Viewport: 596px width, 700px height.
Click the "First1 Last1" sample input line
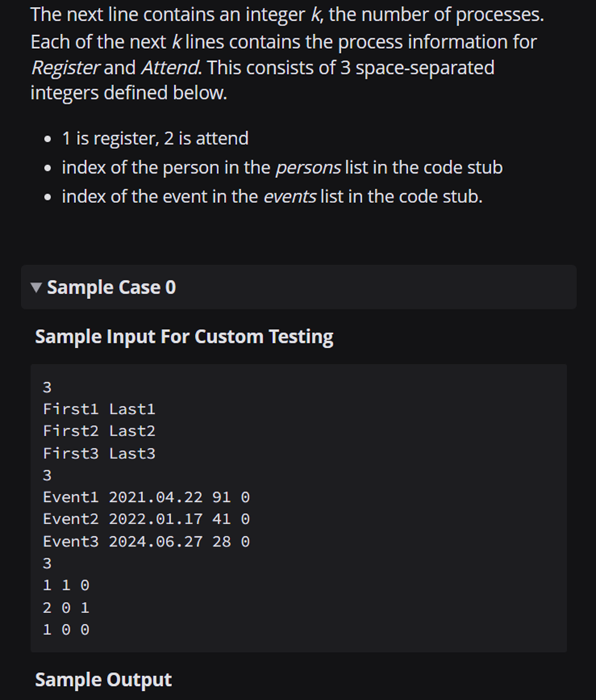click(x=99, y=409)
